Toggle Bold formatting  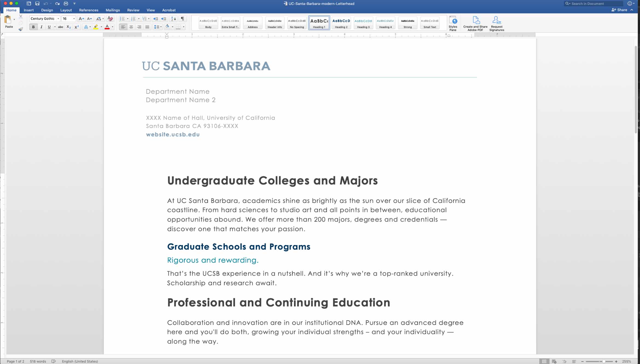(x=33, y=27)
